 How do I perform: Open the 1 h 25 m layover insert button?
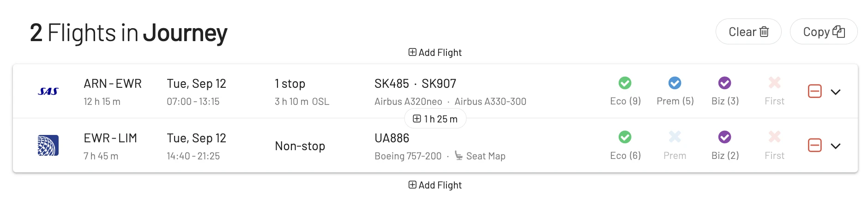[435, 119]
